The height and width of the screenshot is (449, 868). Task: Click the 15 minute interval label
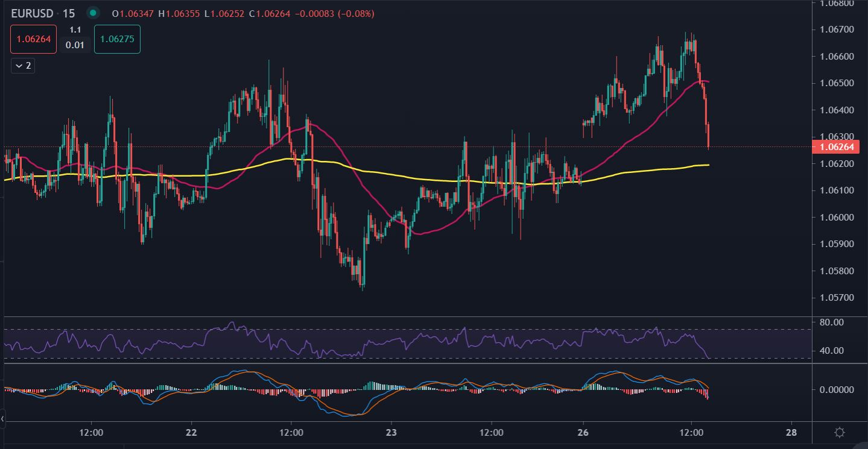coord(69,13)
